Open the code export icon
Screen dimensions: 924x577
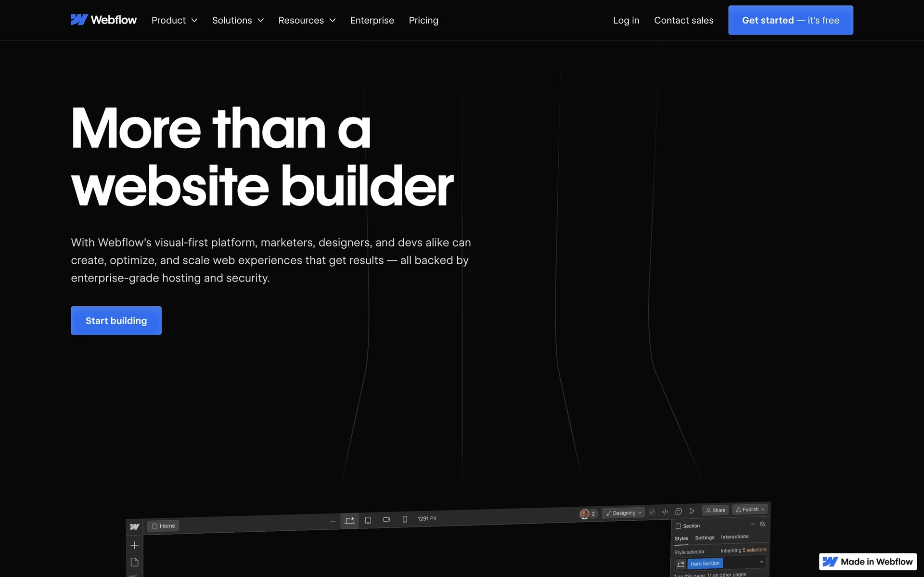pyautogui.click(x=665, y=512)
